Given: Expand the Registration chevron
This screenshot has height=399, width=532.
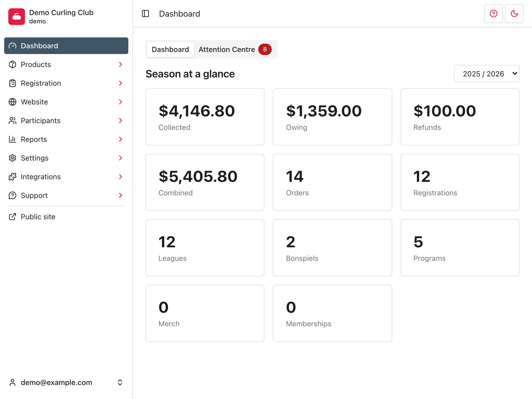Looking at the screenshot, I should tap(120, 83).
